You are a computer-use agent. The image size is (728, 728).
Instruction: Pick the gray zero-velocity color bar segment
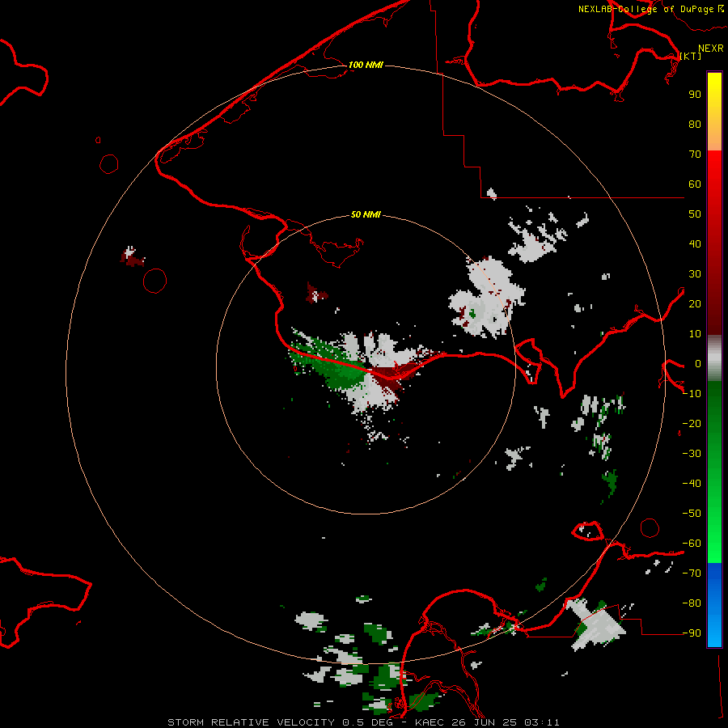714,358
